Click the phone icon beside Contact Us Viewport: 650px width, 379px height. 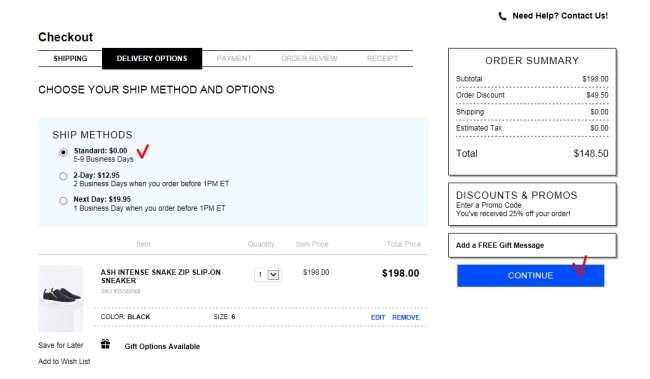tap(502, 16)
